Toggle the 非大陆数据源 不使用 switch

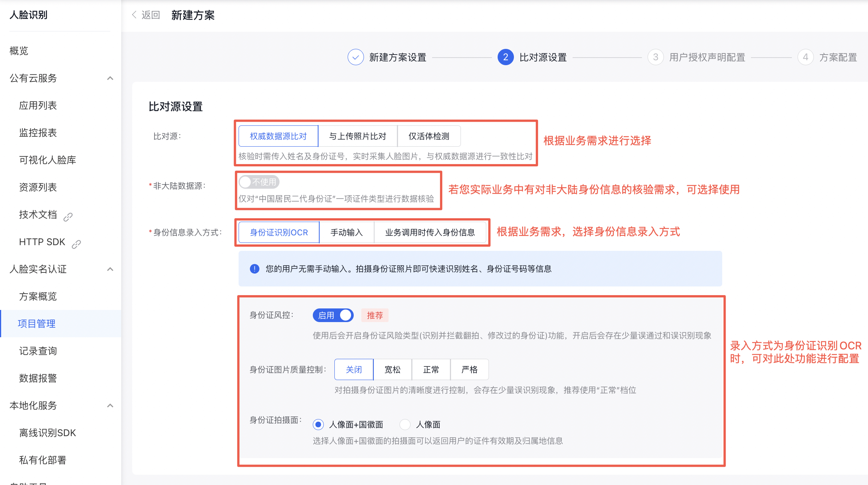click(x=259, y=182)
